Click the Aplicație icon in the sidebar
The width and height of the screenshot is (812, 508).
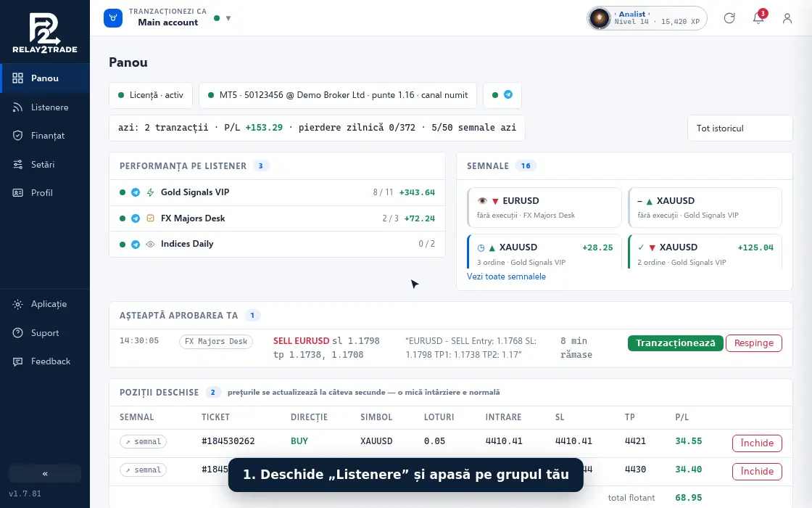(x=17, y=304)
